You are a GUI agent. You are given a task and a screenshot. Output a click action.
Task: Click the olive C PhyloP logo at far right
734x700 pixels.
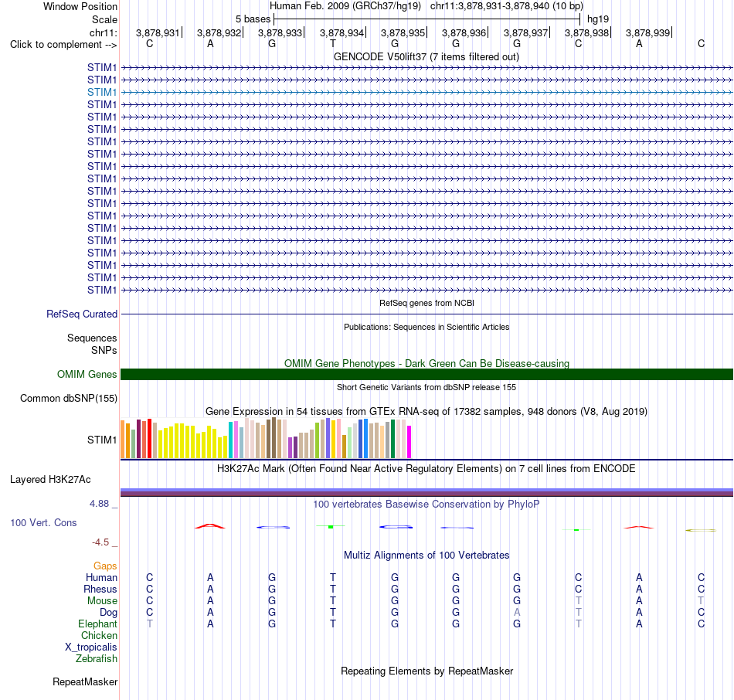point(701,530)
